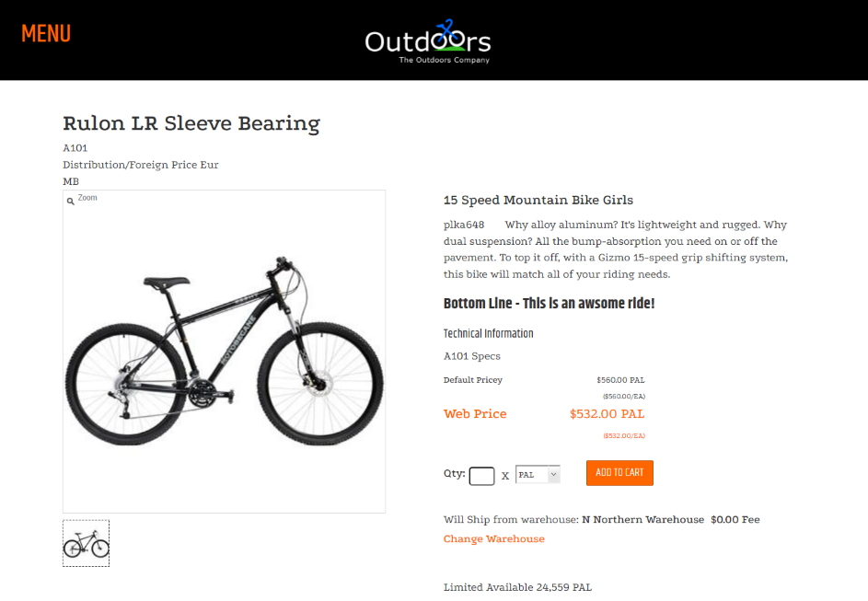Viewport: 868px width, 601px height.
Task: Click the Outdoors company logo
Action: (428, 41)
